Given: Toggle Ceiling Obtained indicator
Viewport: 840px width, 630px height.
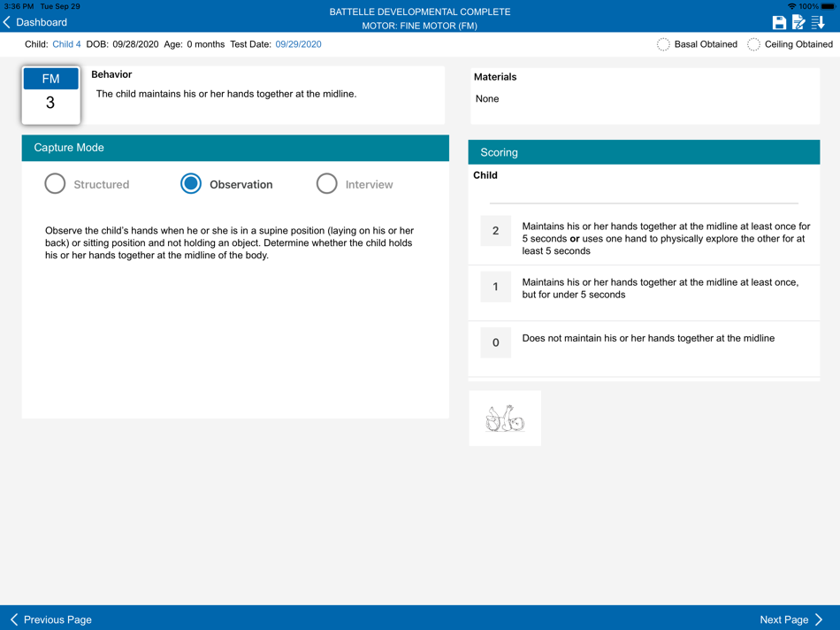Looking at the screenshot, I should tap(753, 44).
